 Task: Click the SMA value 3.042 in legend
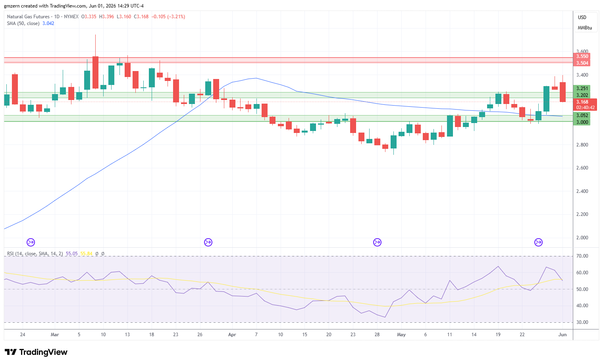click(x=48, y=23)
